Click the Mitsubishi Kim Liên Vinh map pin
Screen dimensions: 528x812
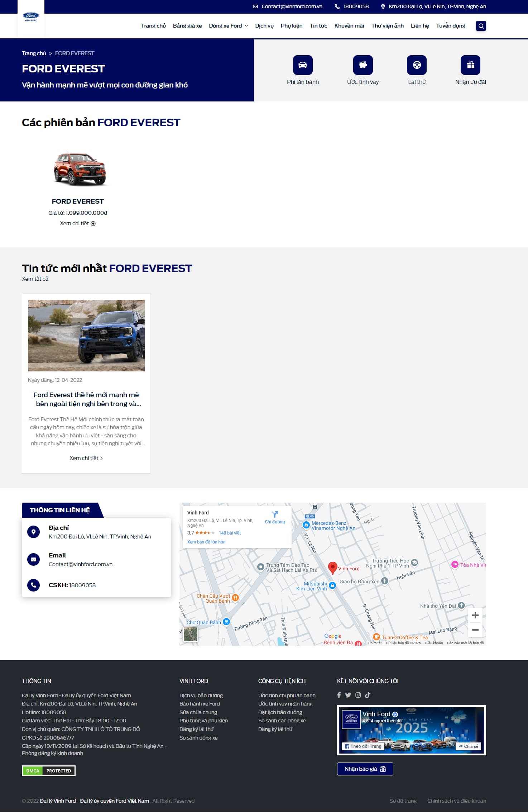(332, 585)
